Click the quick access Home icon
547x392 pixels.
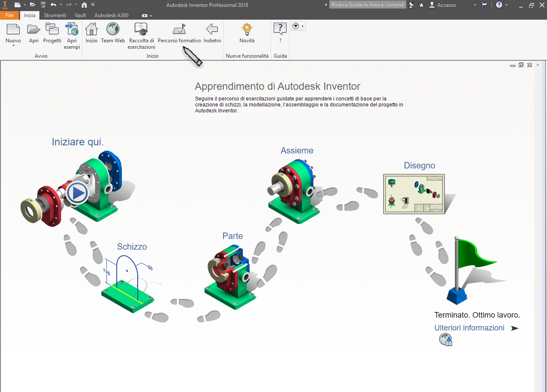[x=84, y=5]
